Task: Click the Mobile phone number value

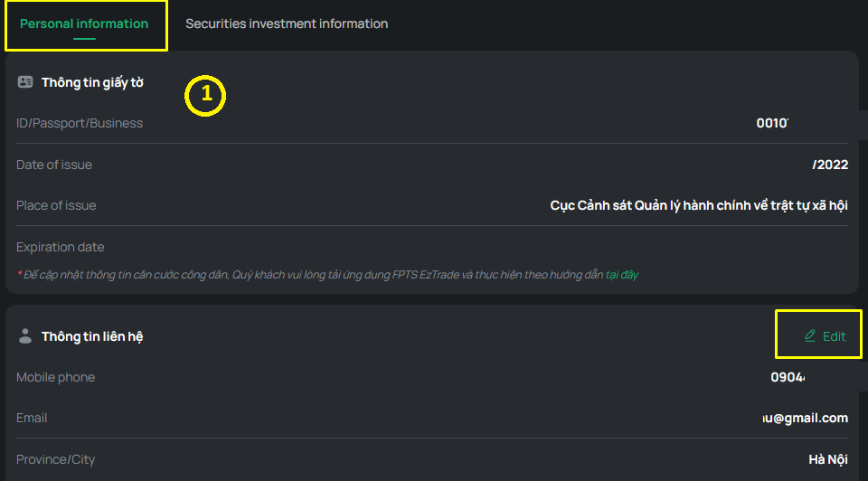Action: [x=788, y=377]
